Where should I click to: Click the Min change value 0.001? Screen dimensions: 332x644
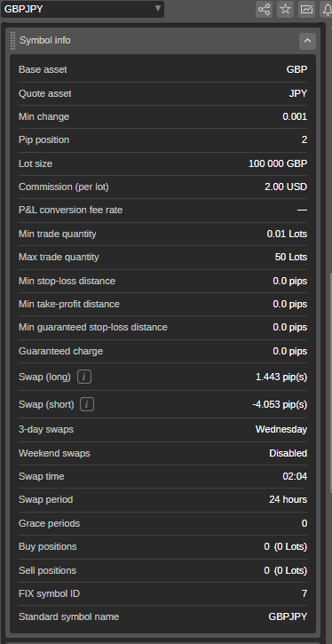295,116
